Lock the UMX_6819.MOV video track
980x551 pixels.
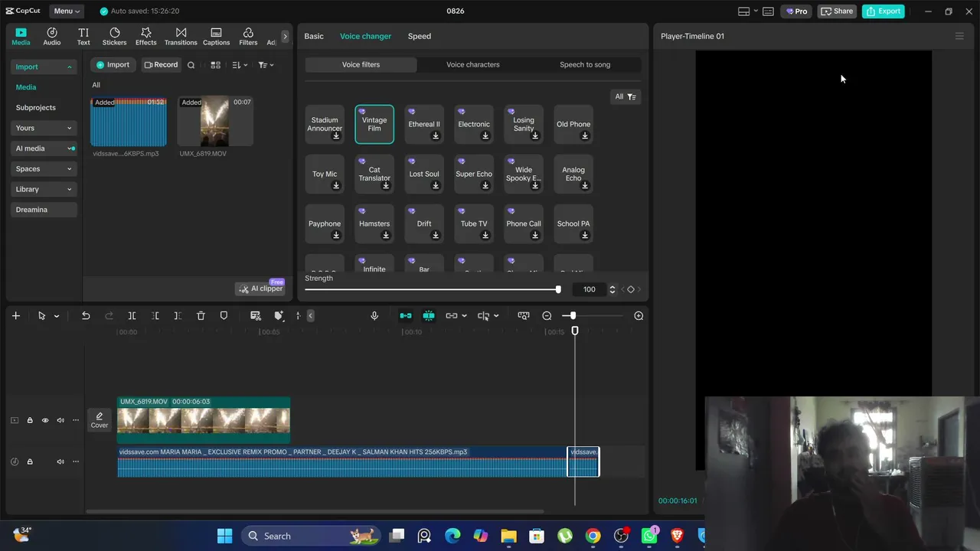point(30,420)
